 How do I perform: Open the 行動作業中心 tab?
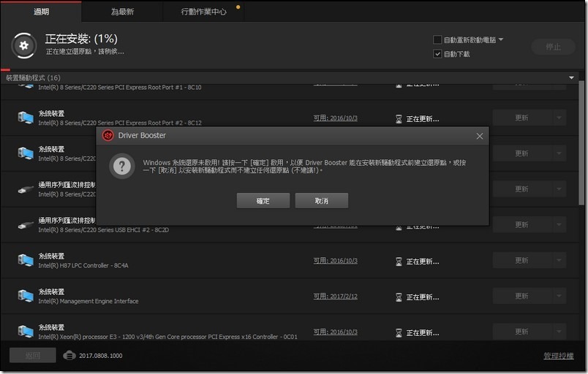point(203,12)
